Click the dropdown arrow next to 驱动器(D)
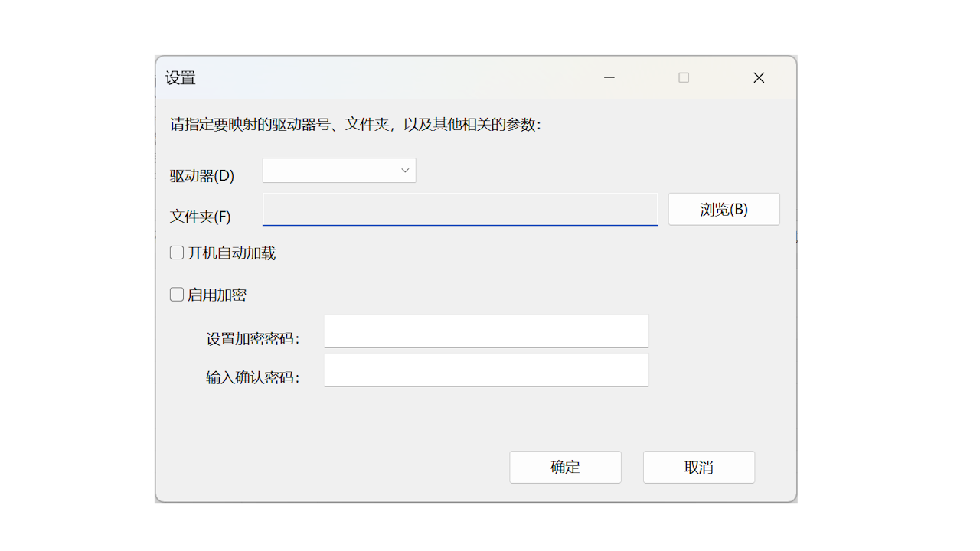Viewport: 980px width, 551px height. click(x=404, y=170)
